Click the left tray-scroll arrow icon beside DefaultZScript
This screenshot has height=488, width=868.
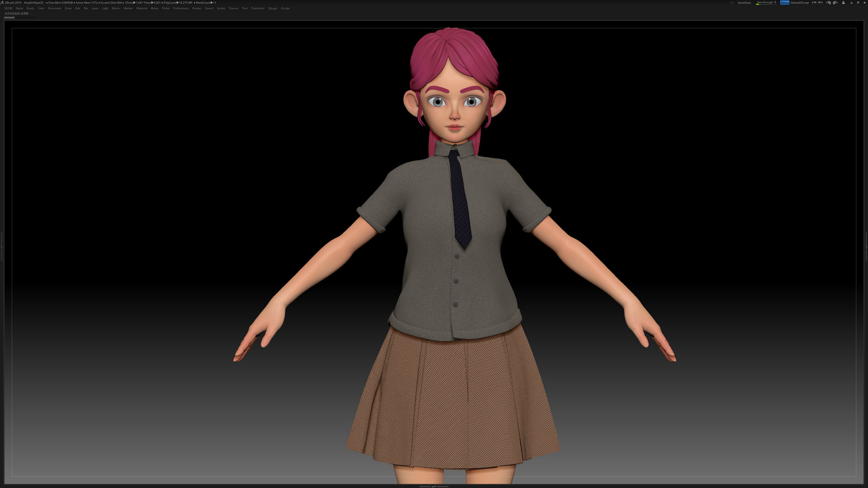[813, 3]
